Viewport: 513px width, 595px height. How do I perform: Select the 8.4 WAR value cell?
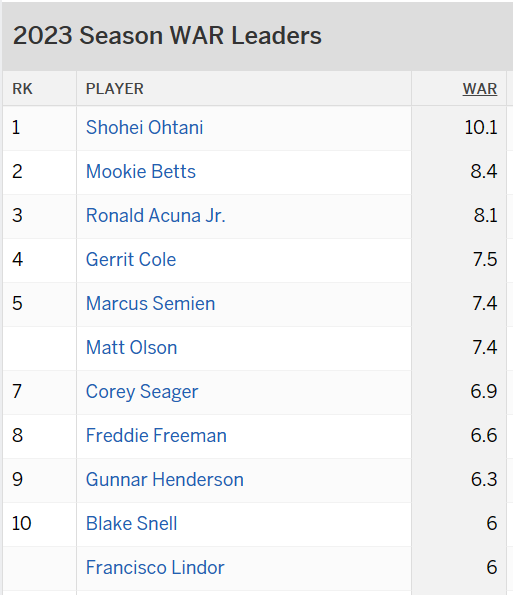483,172
